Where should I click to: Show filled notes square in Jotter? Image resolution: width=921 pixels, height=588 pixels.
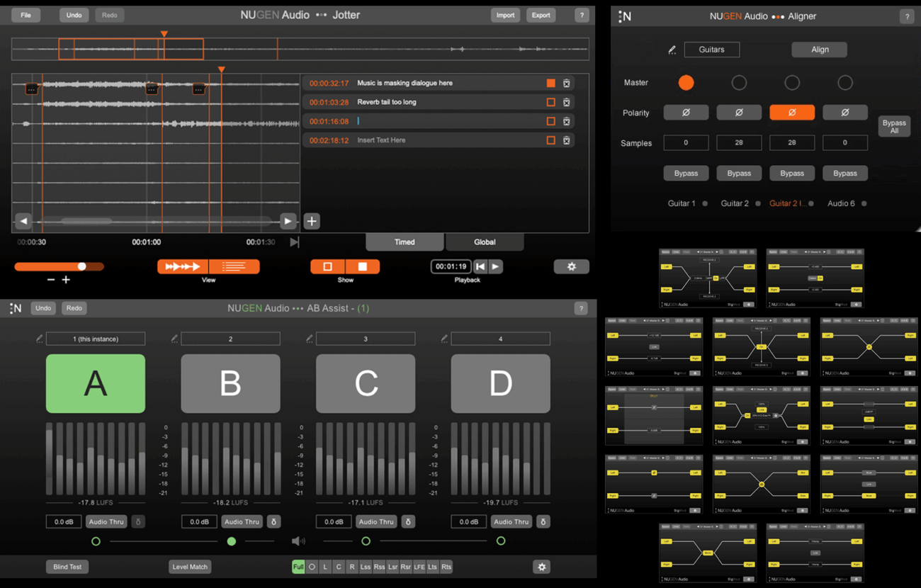363,266
